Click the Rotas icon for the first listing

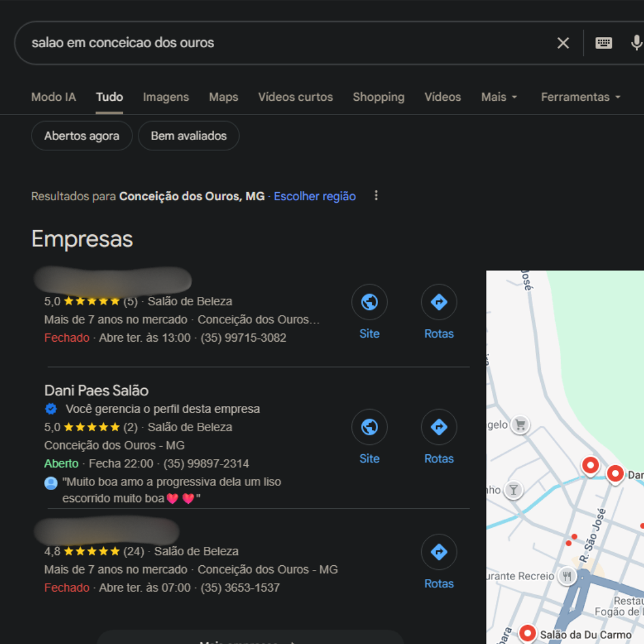(x=439, y=302)
